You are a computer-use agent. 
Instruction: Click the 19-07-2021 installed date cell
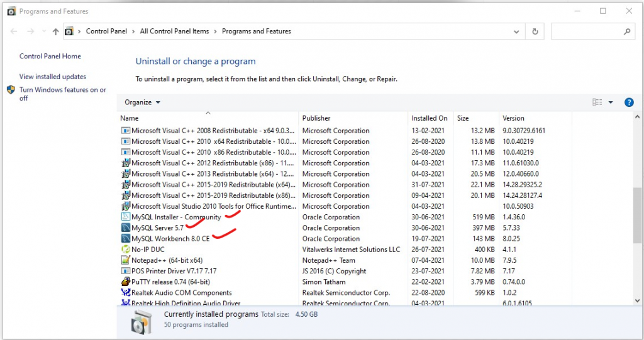(428, 239)
